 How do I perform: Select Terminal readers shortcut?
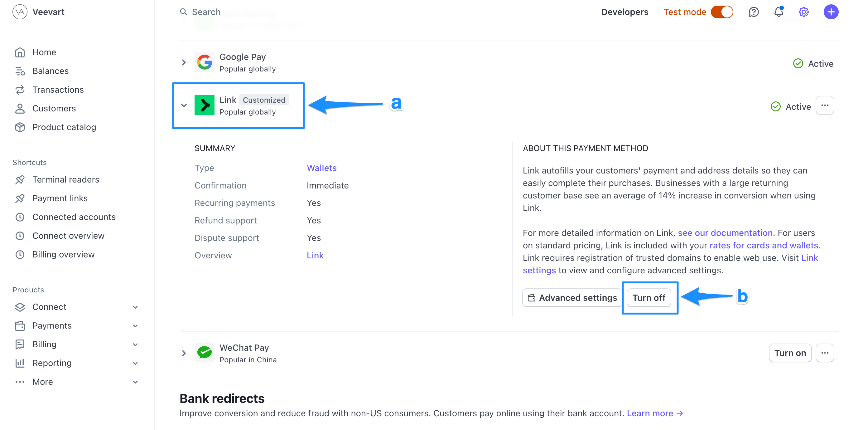pos(66,179)
